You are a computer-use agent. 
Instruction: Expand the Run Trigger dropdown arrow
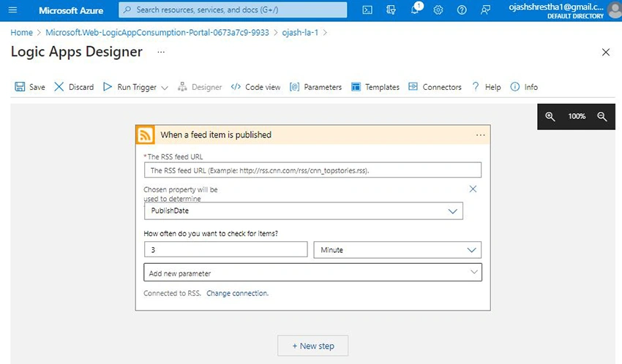[165, 88]
